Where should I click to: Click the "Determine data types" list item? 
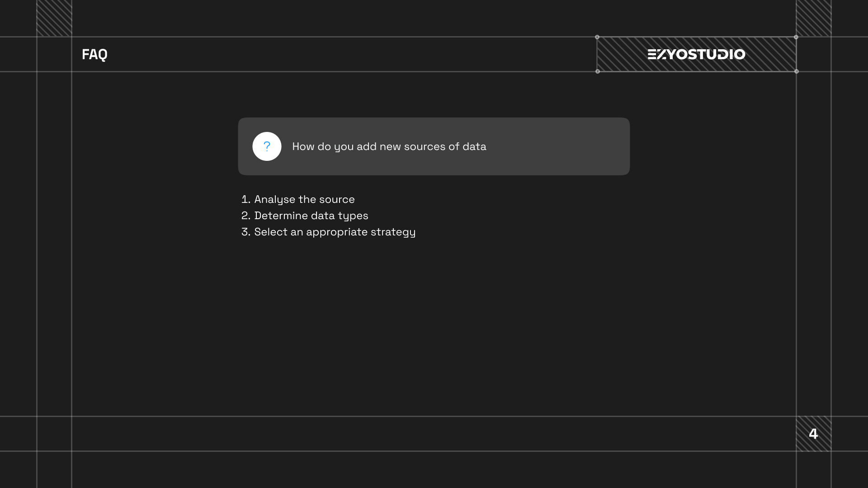tap(311, 216)
